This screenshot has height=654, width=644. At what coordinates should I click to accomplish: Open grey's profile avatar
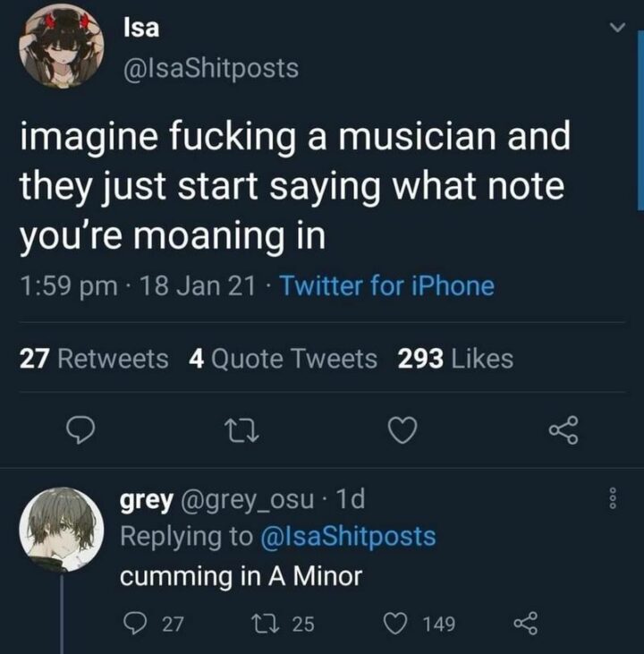click(x=60, y=530)
